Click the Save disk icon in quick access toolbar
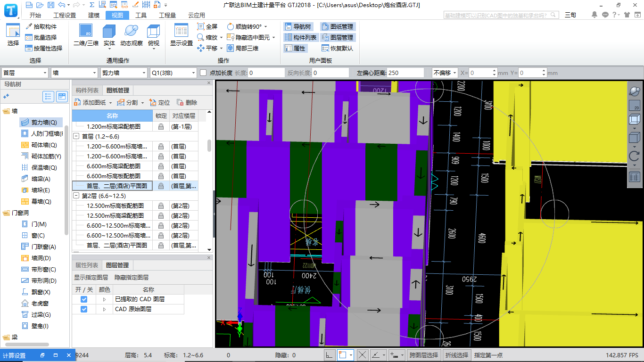 point(50,5)
